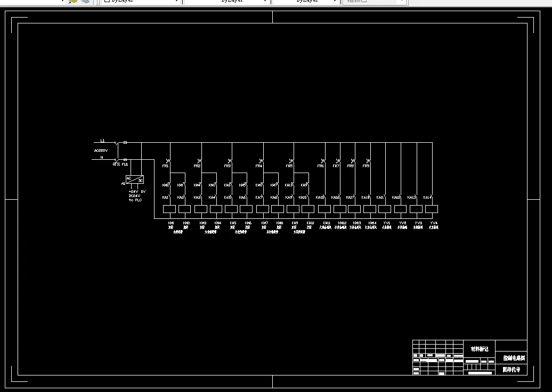This screenshot has width=552, height=392.
Task: Select the FR9 thermal relay label
Action: coord(366,166)
